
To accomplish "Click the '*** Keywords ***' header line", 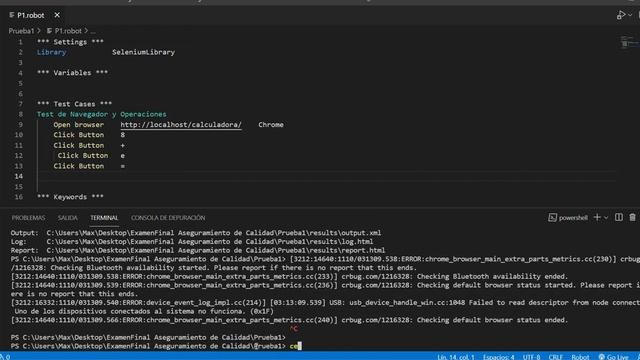I will [x=70, y=197].
